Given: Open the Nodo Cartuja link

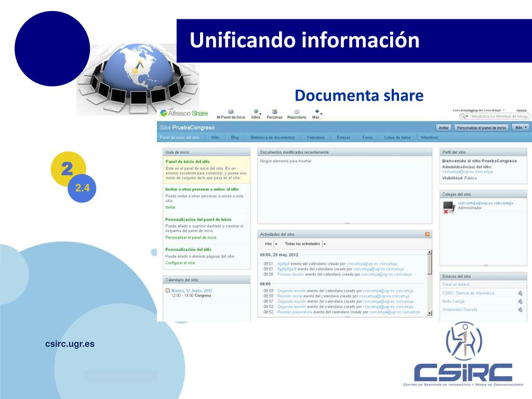Looking at the screenshot, I should click(453, 301).
